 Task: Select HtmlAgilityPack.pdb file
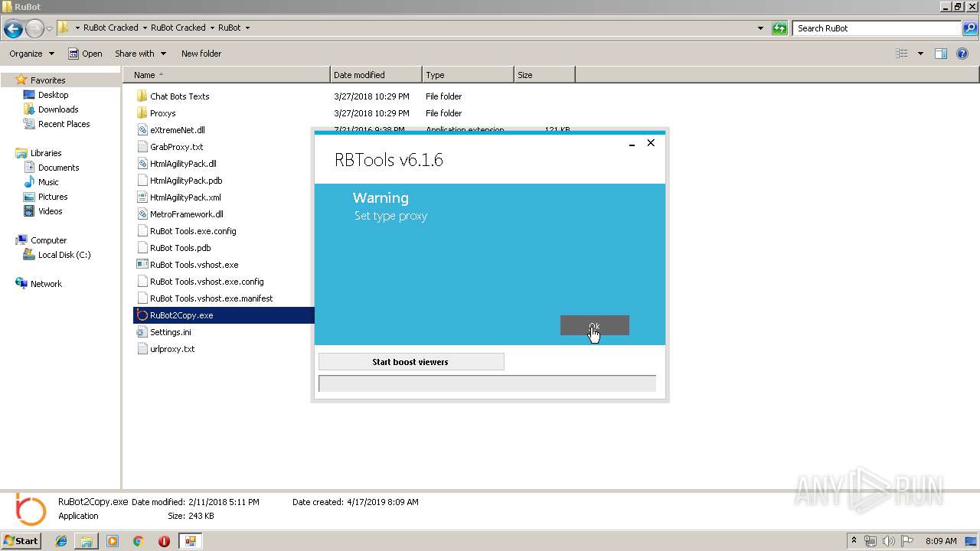(186, 181)
